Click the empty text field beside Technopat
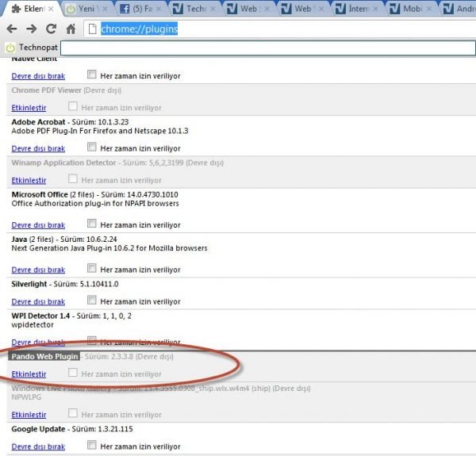Image resolution: width=476 pixels, height=456 pixels. (268, 48)
